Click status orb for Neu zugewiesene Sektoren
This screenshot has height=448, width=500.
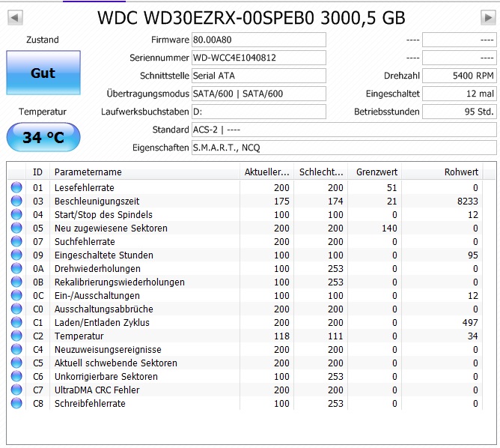tap(16, 228)
